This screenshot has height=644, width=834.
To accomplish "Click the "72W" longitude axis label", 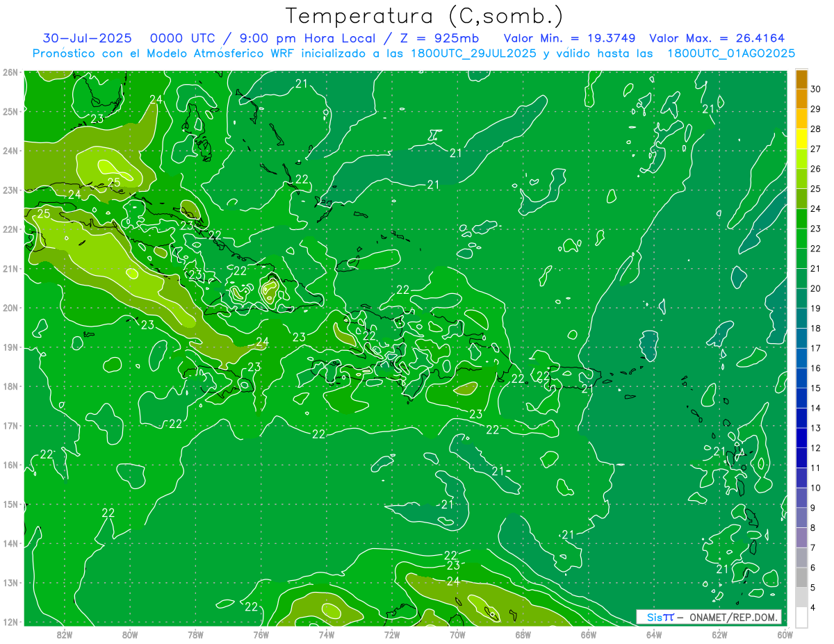I will pos(392,635).
